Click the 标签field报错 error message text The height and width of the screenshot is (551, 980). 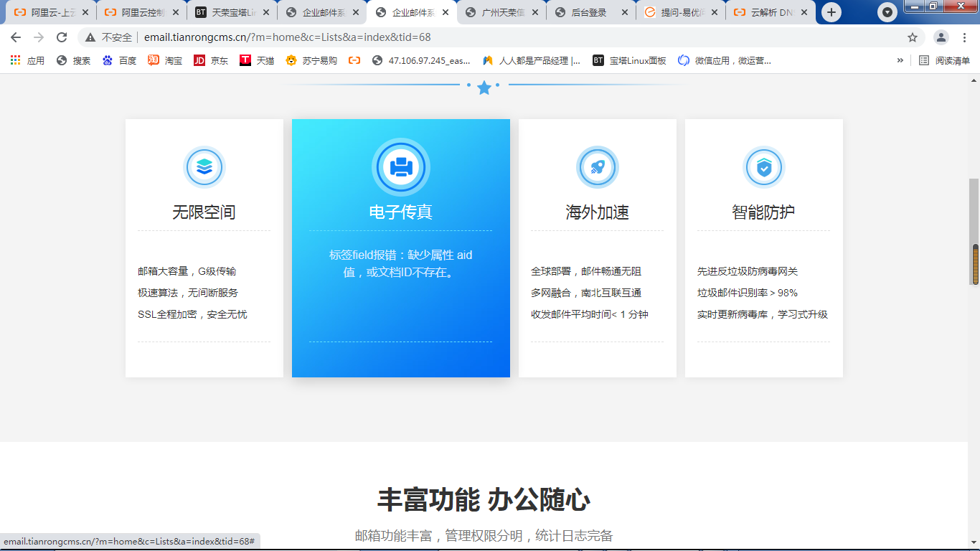400,263
